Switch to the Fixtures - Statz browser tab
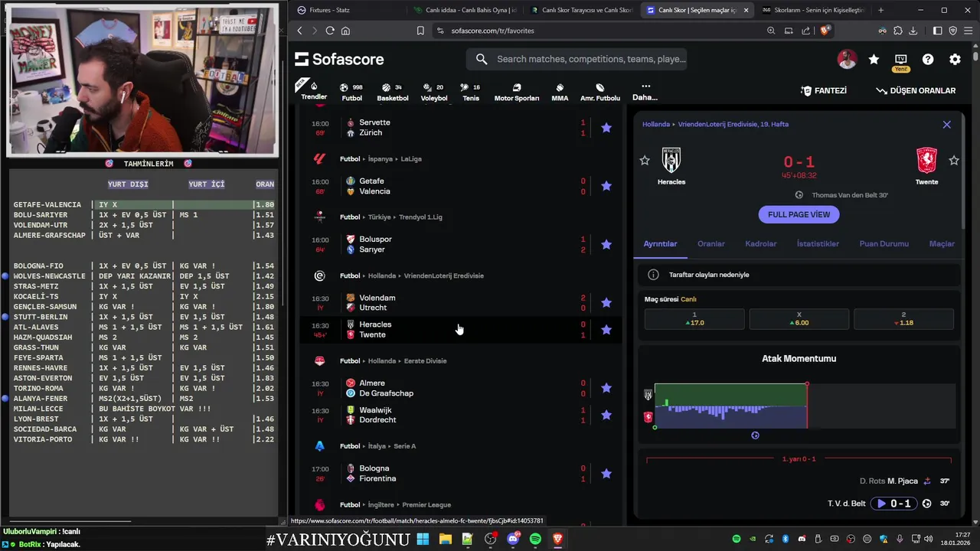This screenshot has width=980, height=551. pyautogui.click(x=348, y=10)
